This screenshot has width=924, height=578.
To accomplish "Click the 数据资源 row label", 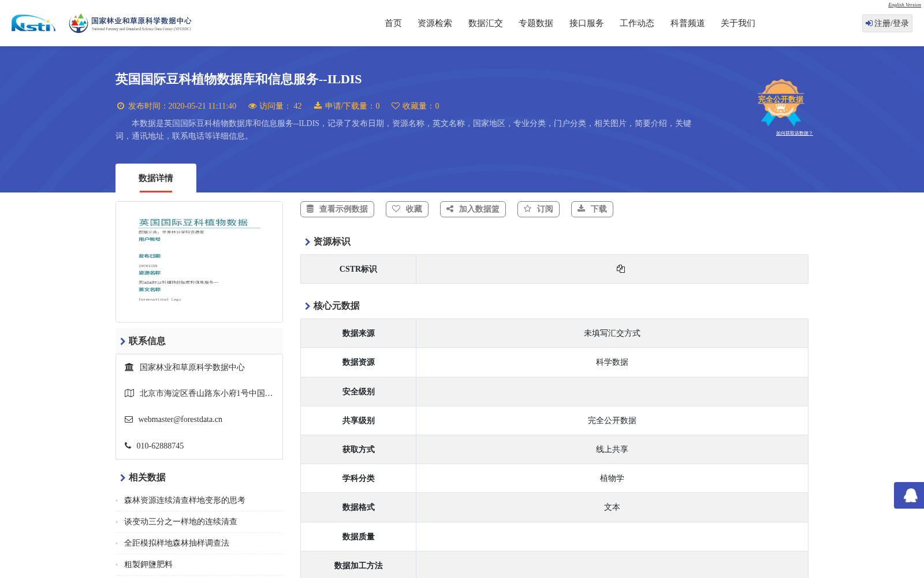I will [358, 362].
